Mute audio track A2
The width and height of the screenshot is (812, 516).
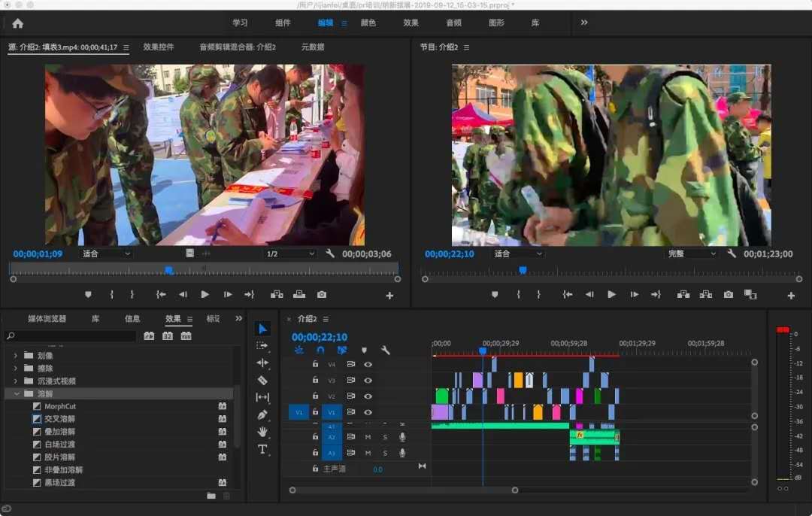(x=368, y=437)
